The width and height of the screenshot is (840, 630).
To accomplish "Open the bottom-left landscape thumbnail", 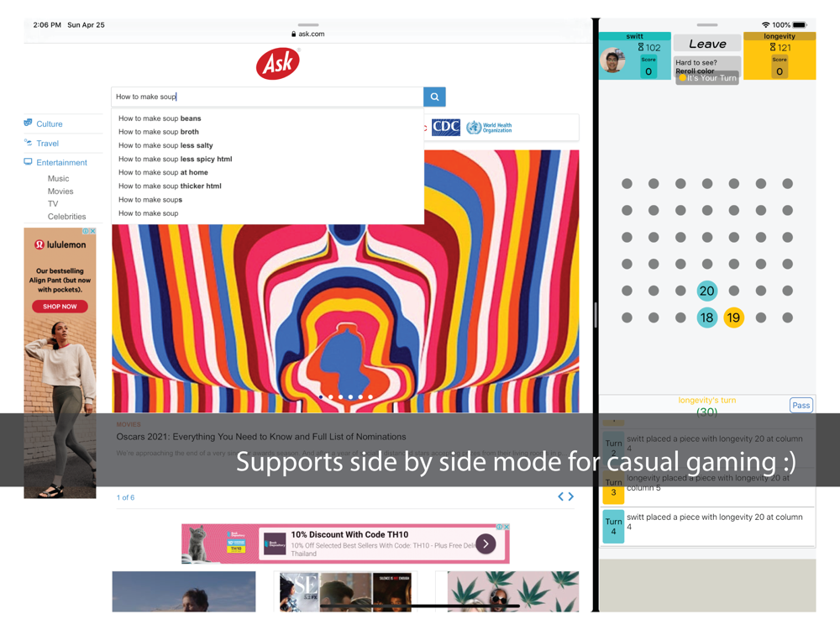I will (x=184, y=591).
